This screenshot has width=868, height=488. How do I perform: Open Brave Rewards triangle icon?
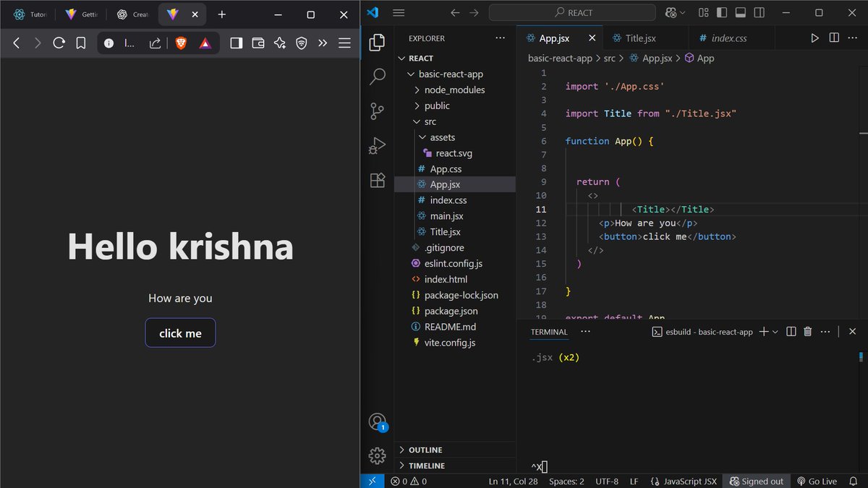[205, 43]
